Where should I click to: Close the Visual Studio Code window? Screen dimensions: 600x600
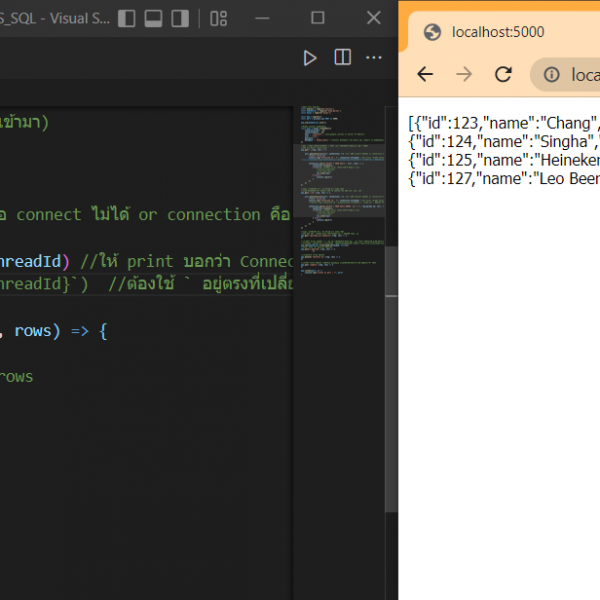[372, 18]
